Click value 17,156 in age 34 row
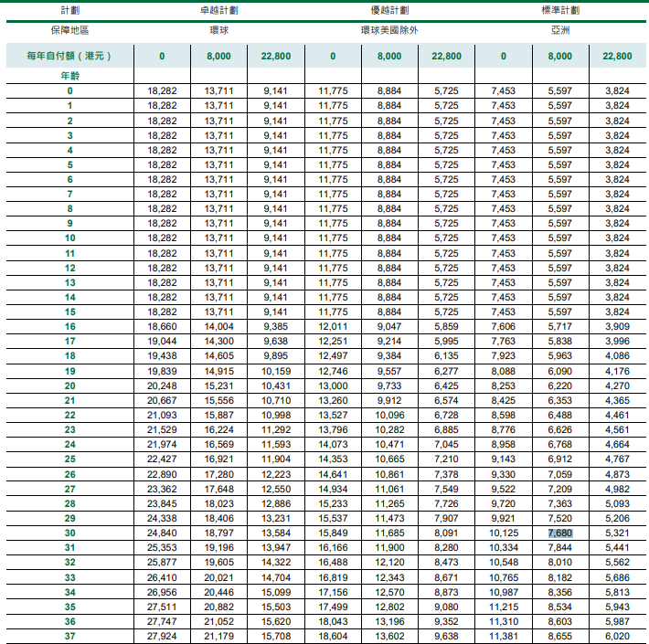The height and width of the screenshot is (644, 649). (x=333, y=592)
